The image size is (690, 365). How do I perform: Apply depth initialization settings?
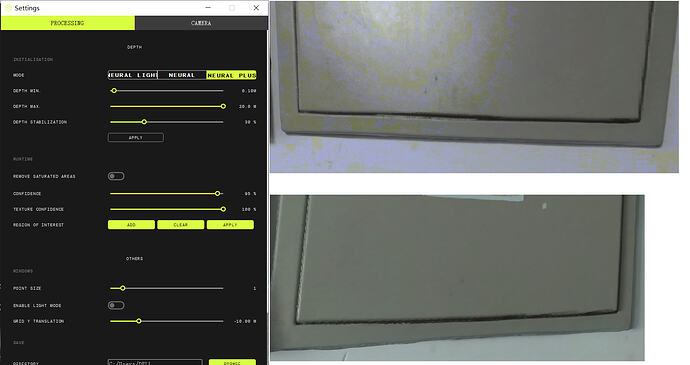[x=136, y=138]
